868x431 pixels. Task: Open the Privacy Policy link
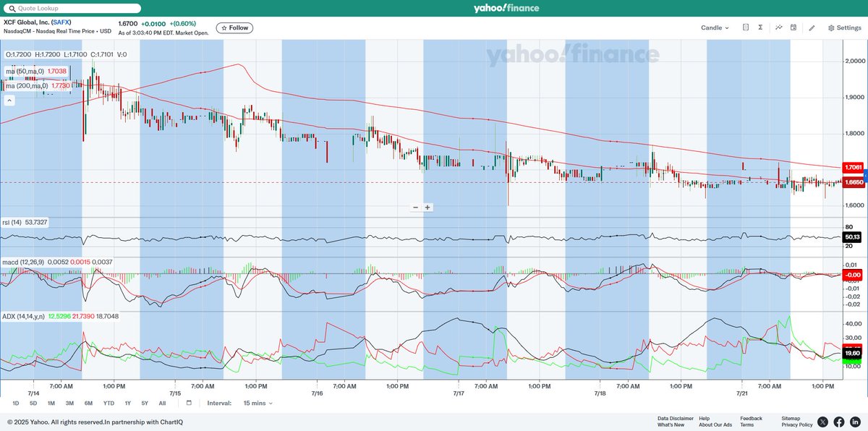[x=797, y=424]
